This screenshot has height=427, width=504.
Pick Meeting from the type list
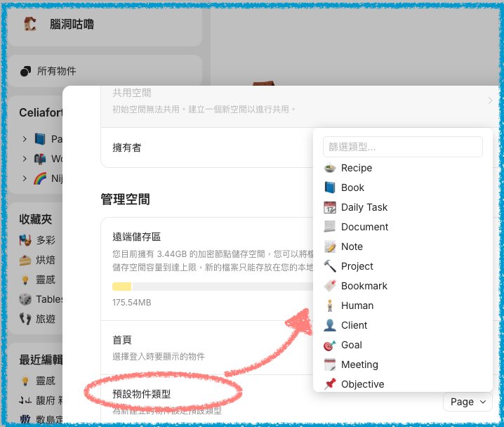(359, 364)
